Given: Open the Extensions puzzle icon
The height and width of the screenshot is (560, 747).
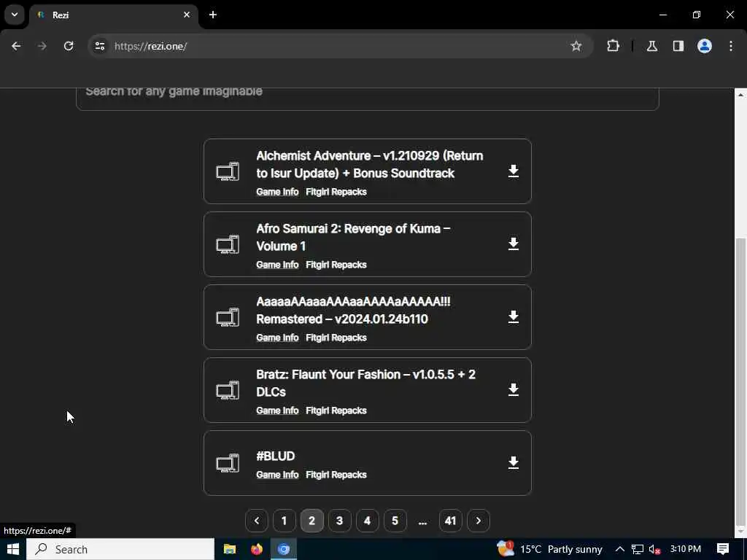Looking at the screenshot, I should [x=613, y=46].
